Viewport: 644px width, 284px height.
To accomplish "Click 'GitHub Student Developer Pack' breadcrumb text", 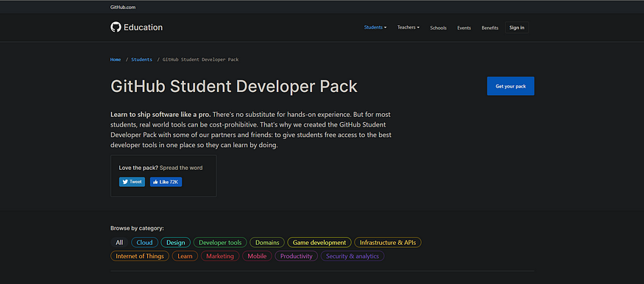I will (x=200, y=60).
